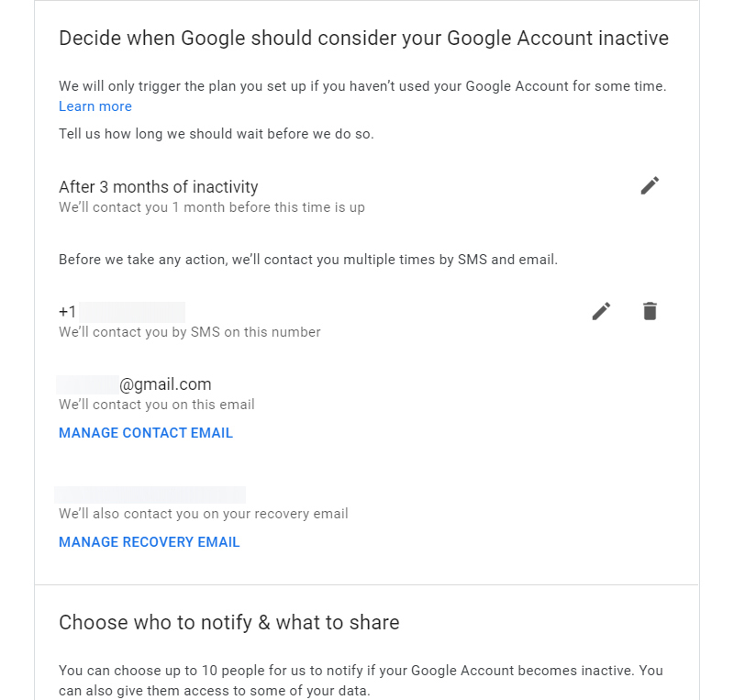
Task: Open the Learn more link
Action: 95,106
